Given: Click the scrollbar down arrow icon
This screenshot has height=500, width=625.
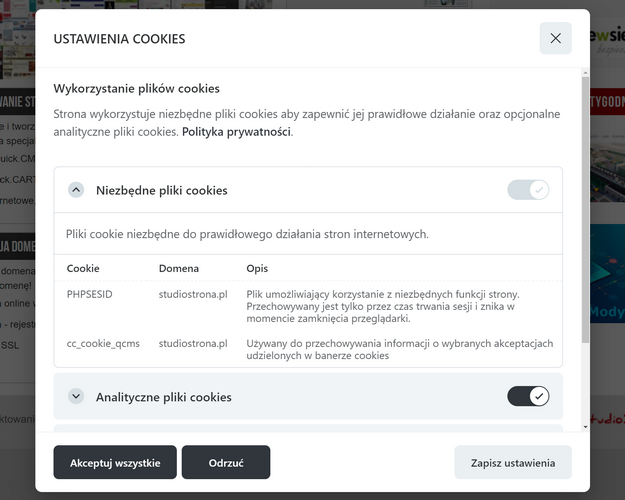Looking at the screenshot, I should tap(585, 427).
